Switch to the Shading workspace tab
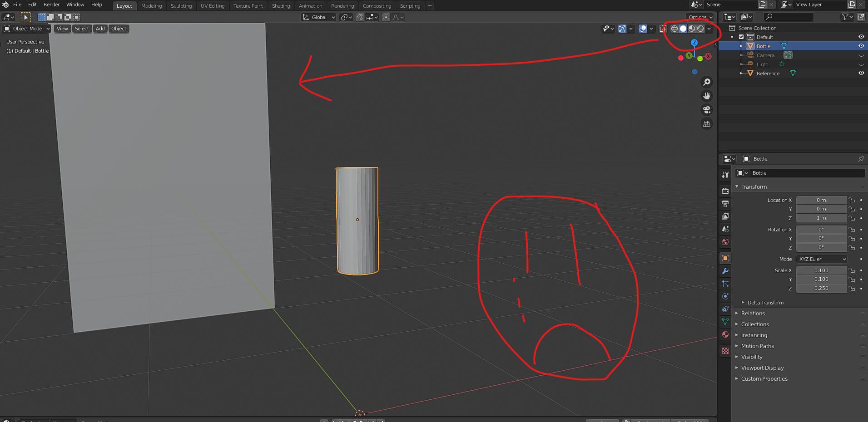The width and height of the screenshot is (868, 422). click(281, 6)
